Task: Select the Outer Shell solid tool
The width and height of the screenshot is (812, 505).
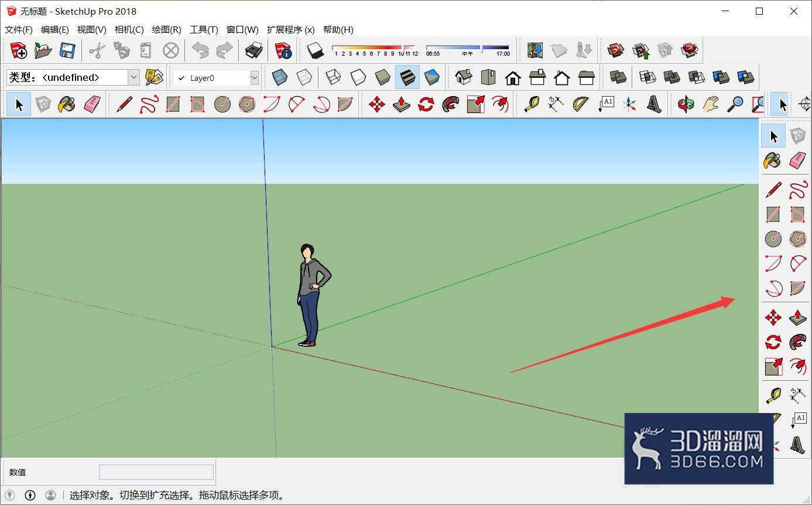Action: [618, 77]
